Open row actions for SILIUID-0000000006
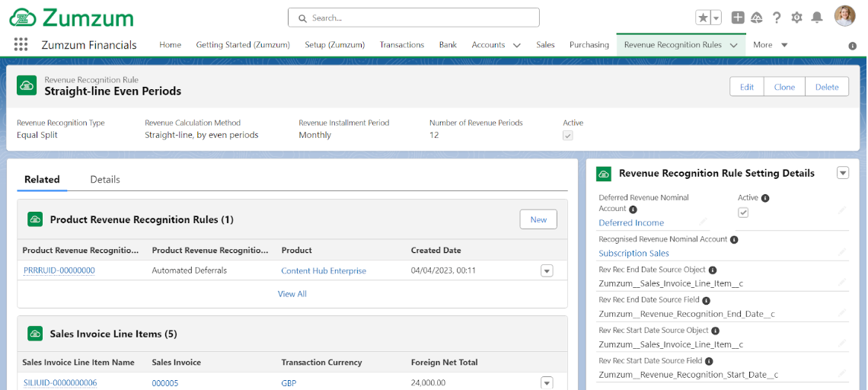Viewport: 868px width, 390px height. [547, 383]
